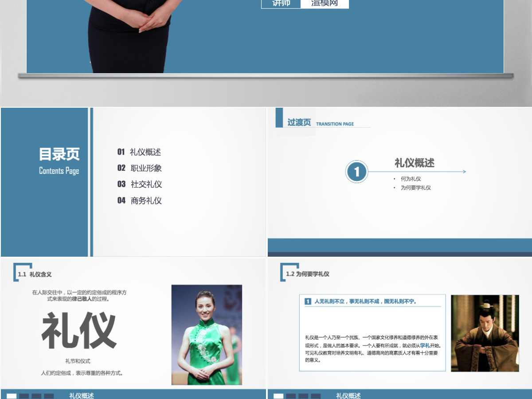This screenshot has height=399, width=532.
Task: Select the 04 商务礼仪 contents entry
Action: pos(140,200)
